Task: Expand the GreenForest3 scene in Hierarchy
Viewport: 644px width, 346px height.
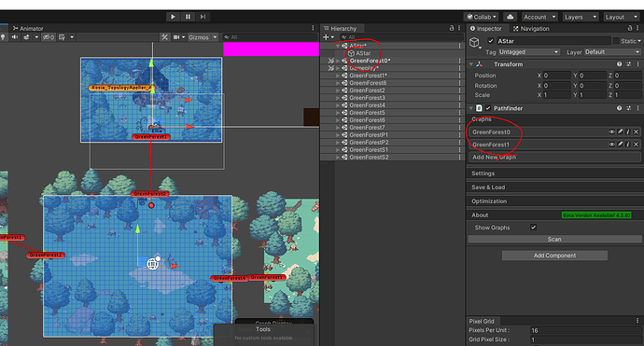Action: click(x=338, y=98)
